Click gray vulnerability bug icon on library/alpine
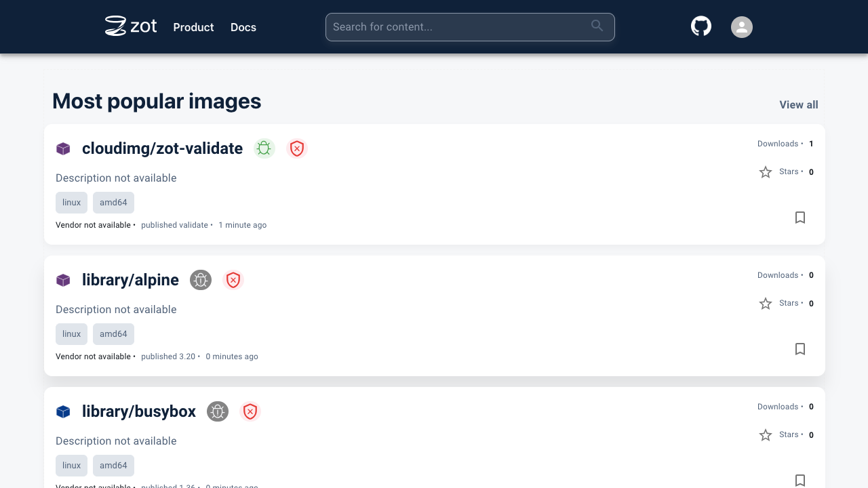The width and height of the screenshot is (868, 488). pyautogui.click(x=201, y=280)
